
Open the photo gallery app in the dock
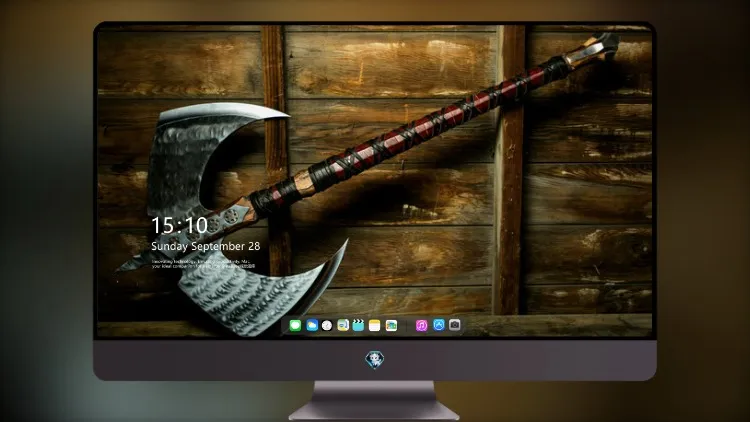tap(391, 326)
